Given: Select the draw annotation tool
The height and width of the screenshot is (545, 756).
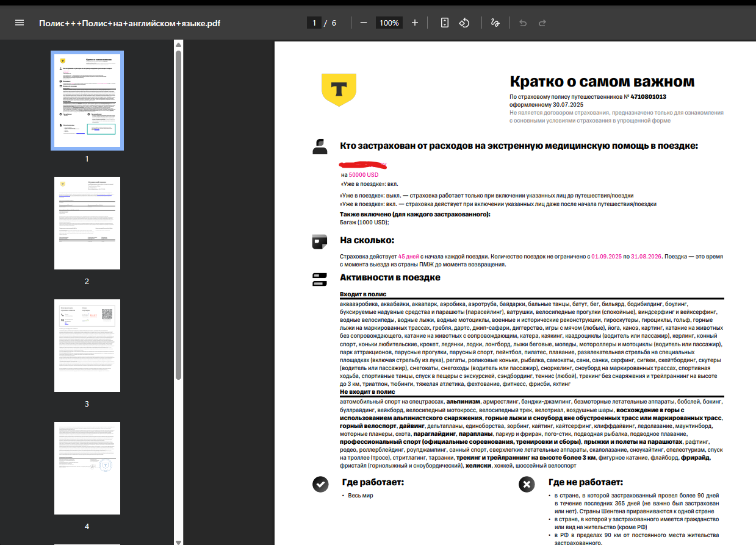Looking at the screenshot, I should (x=495, y=23).
